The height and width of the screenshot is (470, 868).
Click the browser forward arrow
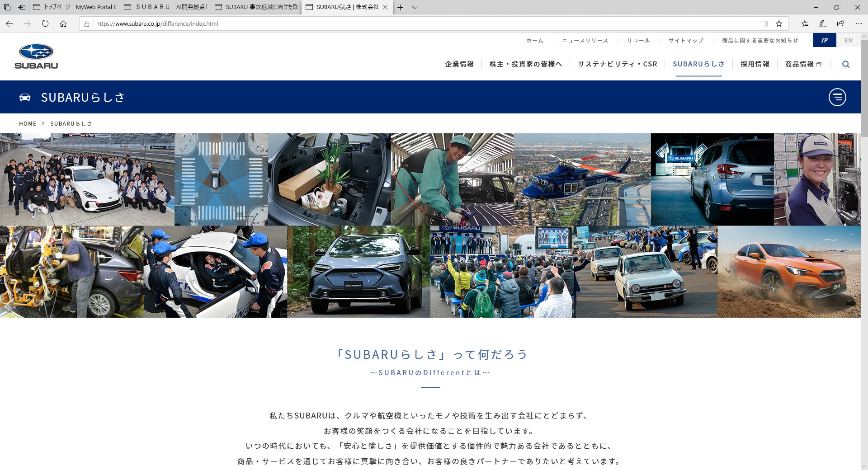[x=27, y=23]
